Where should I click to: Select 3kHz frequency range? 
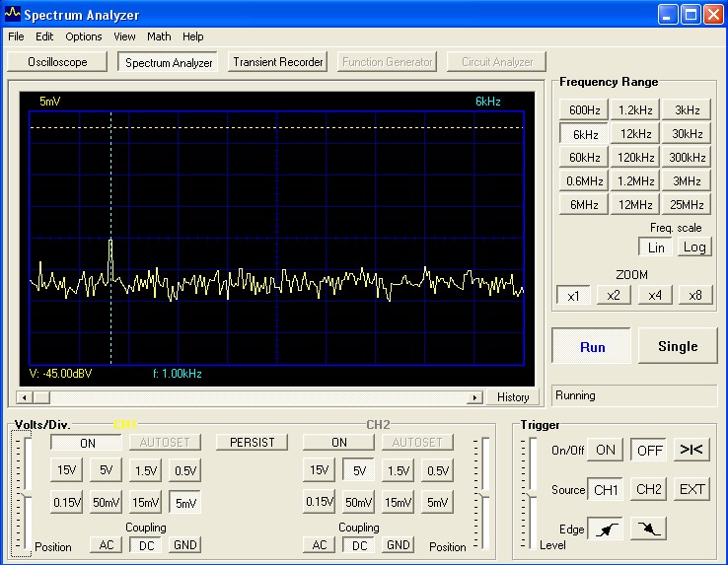click(687, 109)
